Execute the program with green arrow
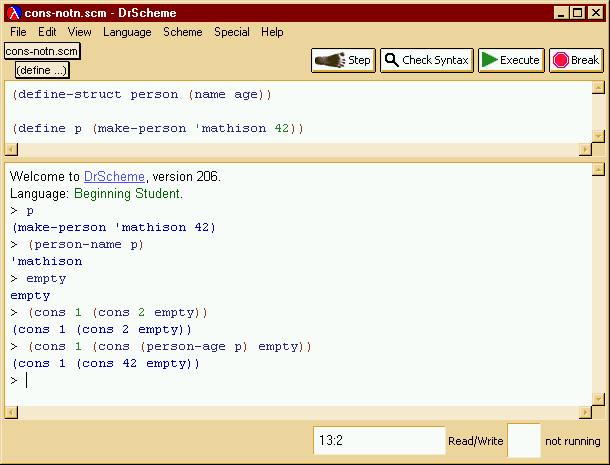This screenshot has width=610, height=465. [x=511, y=60]
